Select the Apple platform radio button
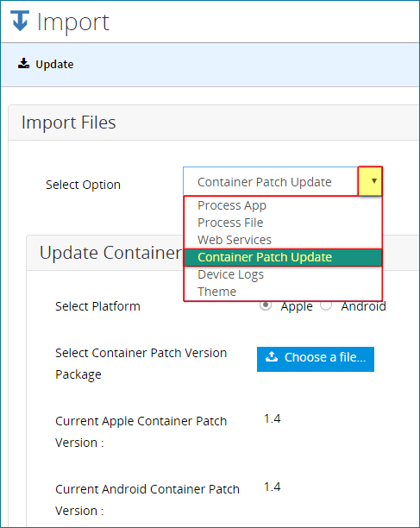 (x=266, y=305)
